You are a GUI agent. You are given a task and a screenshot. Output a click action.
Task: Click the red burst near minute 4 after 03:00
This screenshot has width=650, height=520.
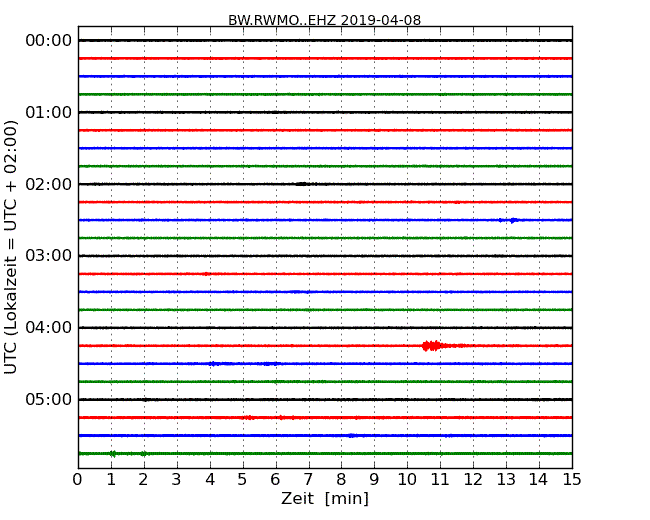point(206,274)
